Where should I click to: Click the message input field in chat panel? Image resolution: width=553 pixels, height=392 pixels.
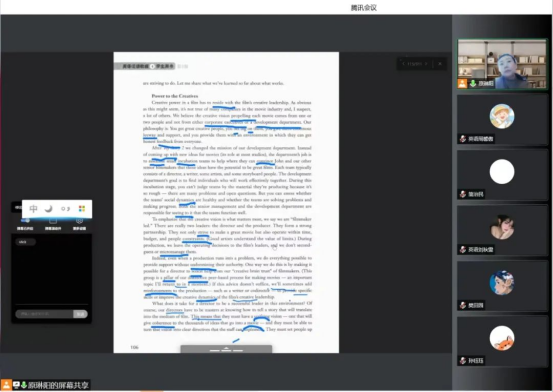pos(44,314)
